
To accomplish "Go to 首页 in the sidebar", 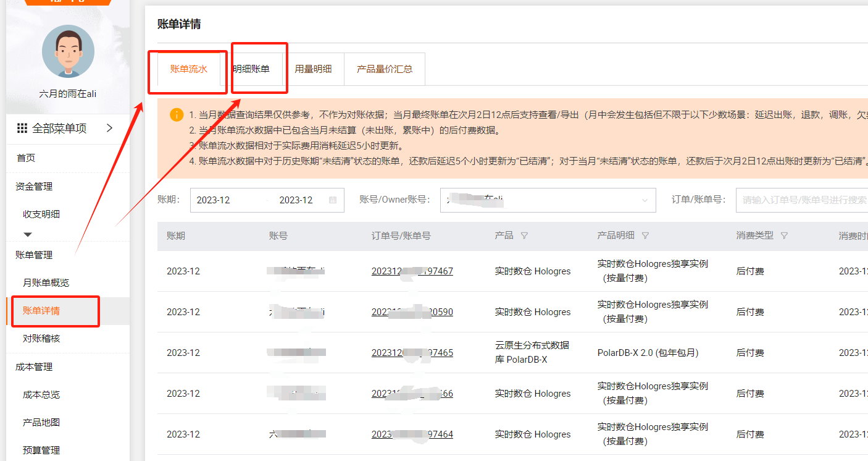I will tap(26, 158).
